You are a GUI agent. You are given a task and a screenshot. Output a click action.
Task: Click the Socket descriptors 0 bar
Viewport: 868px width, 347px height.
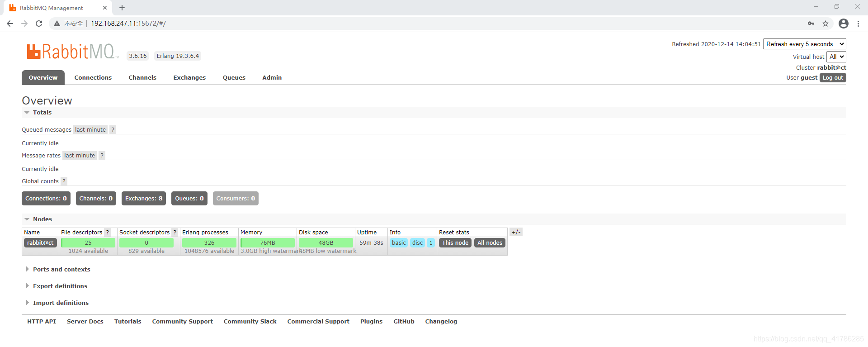click(146, 243)
